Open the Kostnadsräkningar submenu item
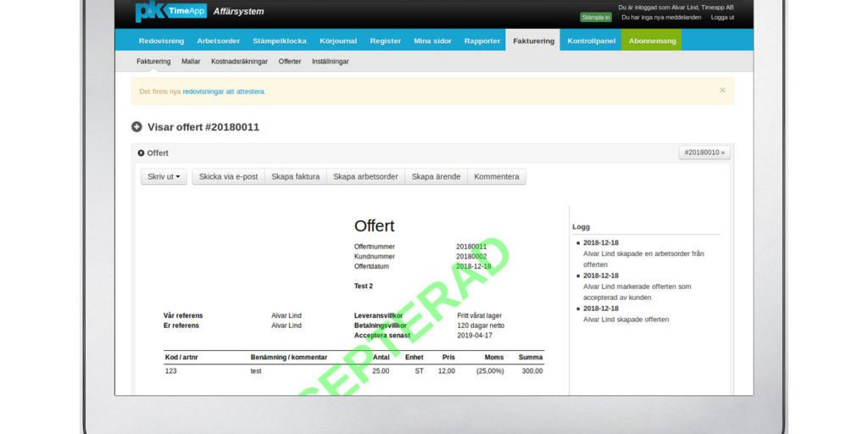This screenshot has width=868, height=434. pos(239,62)
